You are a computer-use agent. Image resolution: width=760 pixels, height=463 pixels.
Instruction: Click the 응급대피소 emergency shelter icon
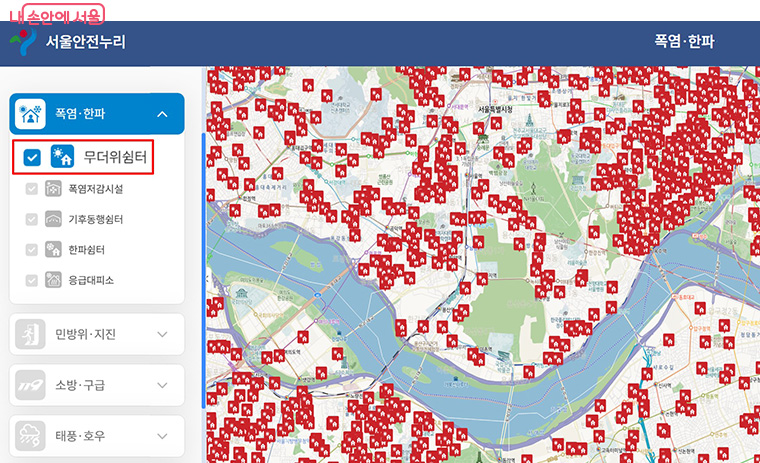[53, 280]
